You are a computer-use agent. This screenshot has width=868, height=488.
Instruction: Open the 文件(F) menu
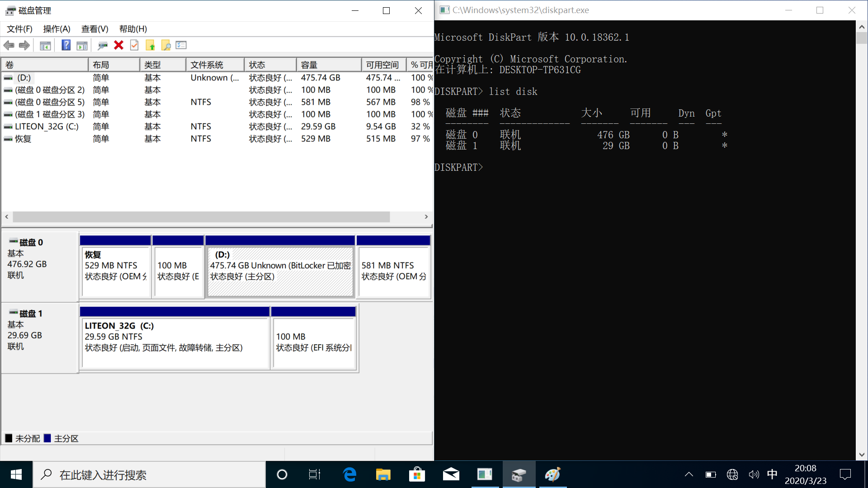[x=19, y=29]
